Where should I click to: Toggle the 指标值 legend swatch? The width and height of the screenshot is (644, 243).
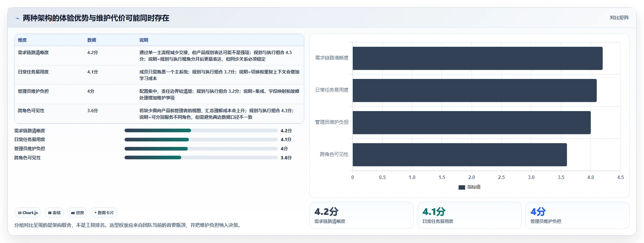[462, 187]
